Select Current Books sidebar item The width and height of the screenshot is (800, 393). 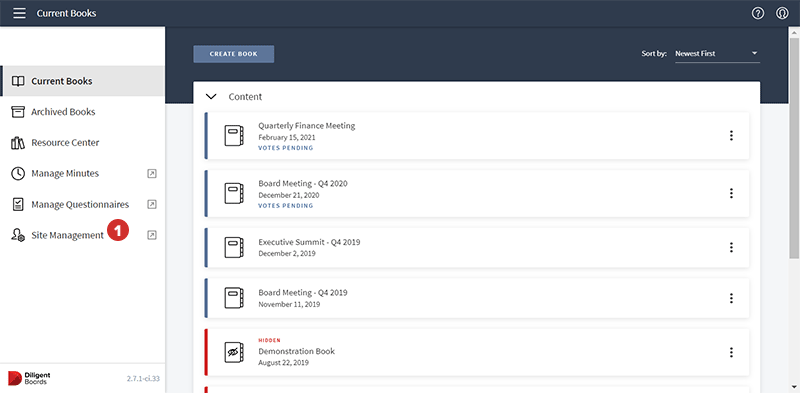point(82,81)
